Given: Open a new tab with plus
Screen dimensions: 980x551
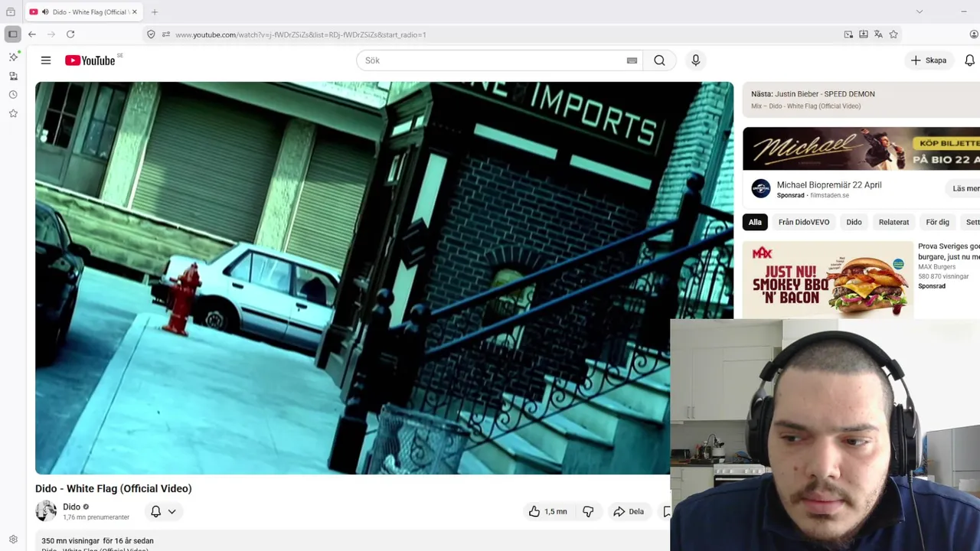Looking at the screenshot, I should [x=155, y=12].
